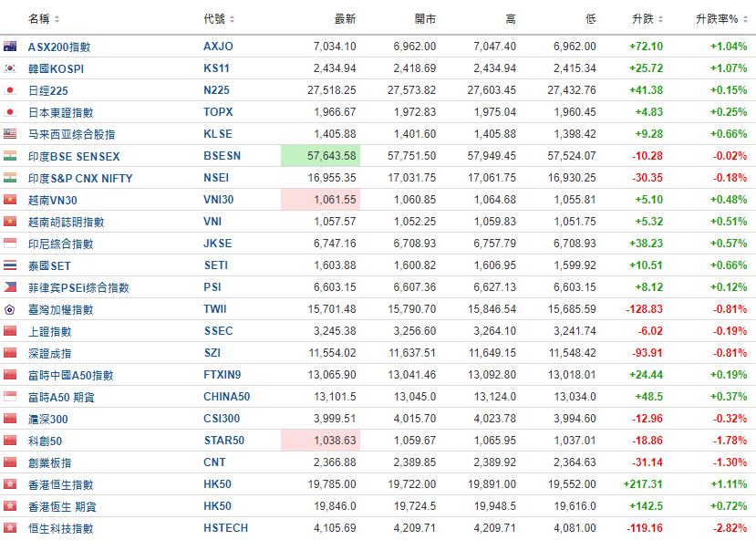Click the AXJO ticker code
The height and width of the screenshot is (540, 756).
[x=218, y=47]
